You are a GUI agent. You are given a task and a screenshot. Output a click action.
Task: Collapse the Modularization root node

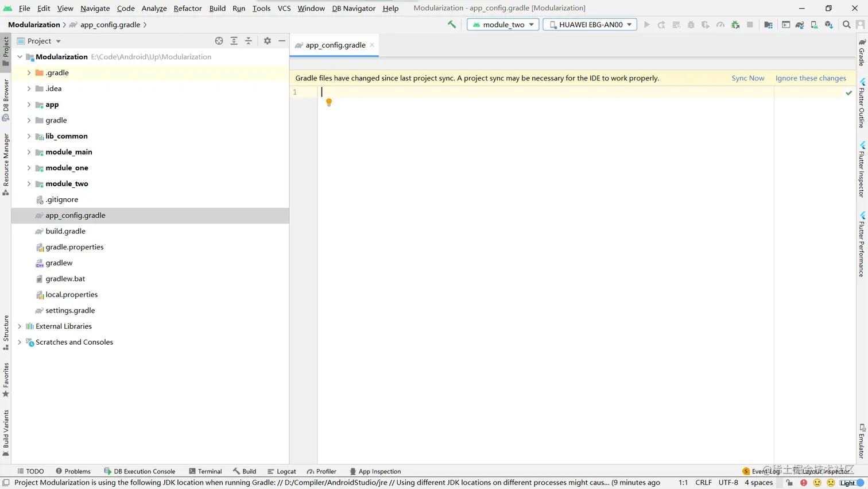[20, 57]
